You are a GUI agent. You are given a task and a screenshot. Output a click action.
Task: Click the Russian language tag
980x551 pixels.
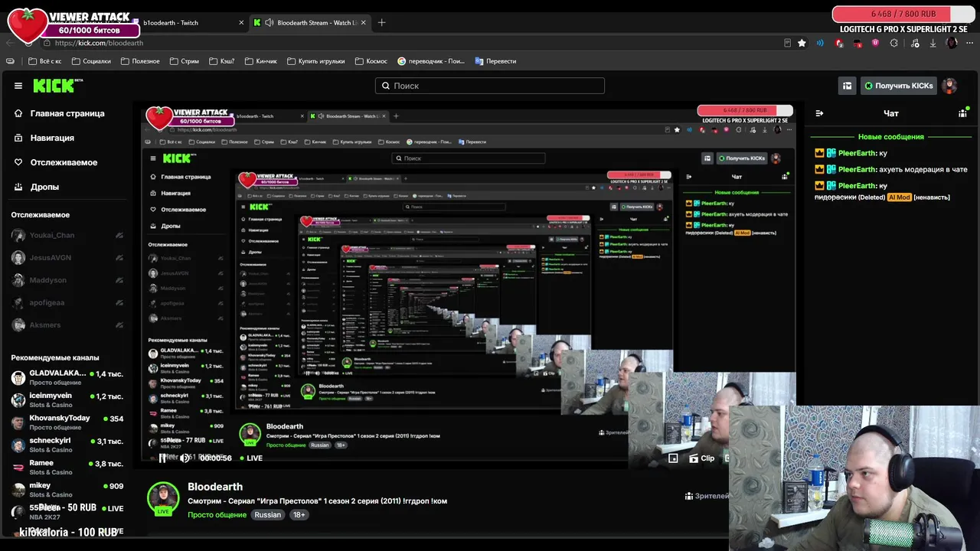[268, 515]
